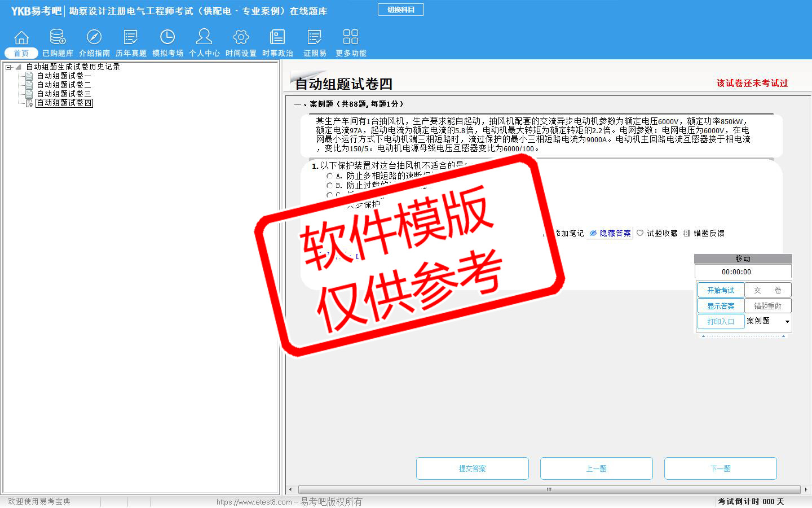812x508 pixels.
Task: Click the 开始考试 button
Action: point(721,290)
